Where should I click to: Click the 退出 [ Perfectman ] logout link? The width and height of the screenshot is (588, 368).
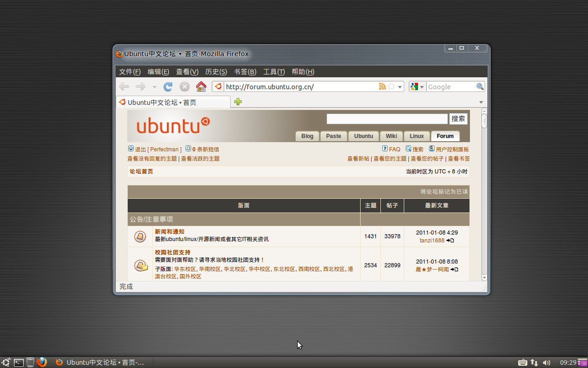tap(155, 149)
